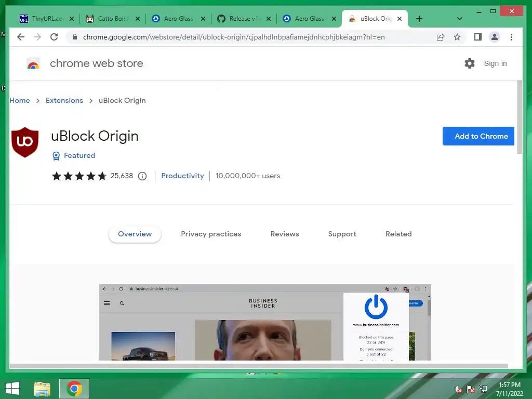The width and height of the screenshot is (532, 399).
Task: Open the Chrome side panel icon
Action: pyautogui.click(x=478, y=37)
